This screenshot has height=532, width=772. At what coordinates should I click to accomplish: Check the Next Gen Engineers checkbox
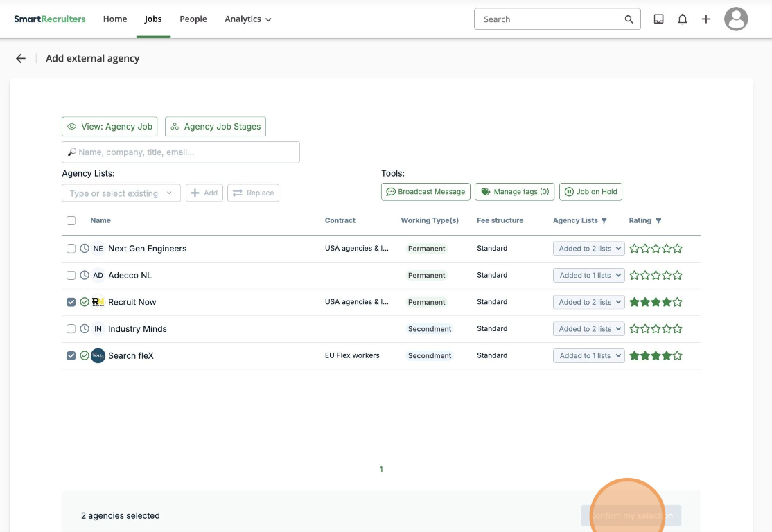(x=71, y=249)
